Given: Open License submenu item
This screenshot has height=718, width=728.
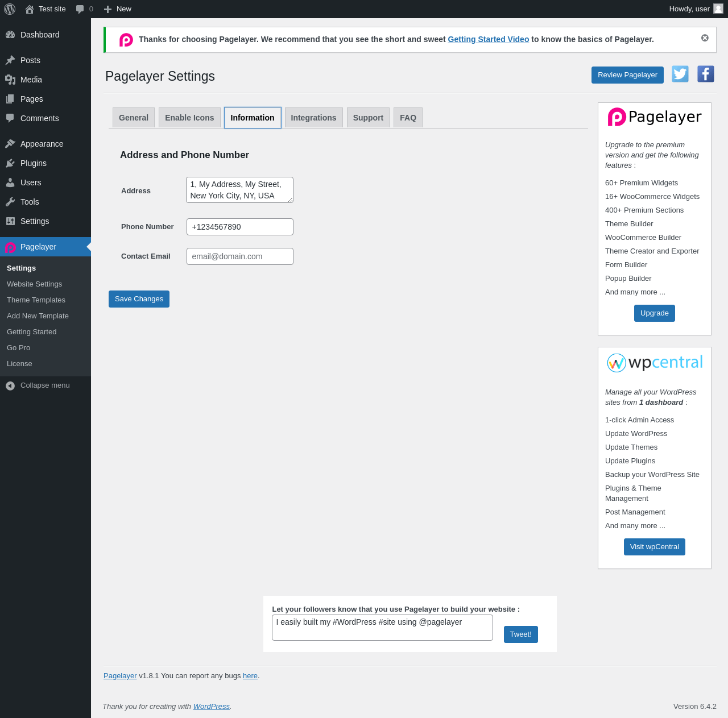Looking at the screenshot, I should (x=19, y=364).
